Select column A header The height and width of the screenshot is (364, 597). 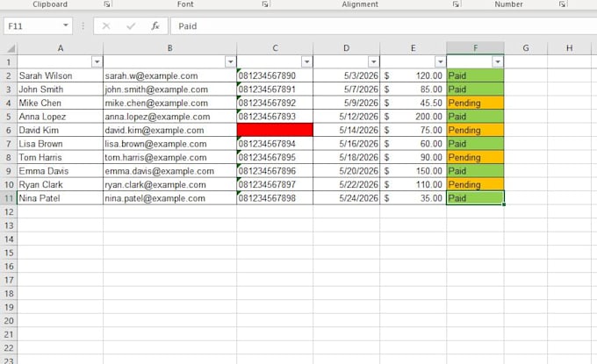tap(61, 48)
